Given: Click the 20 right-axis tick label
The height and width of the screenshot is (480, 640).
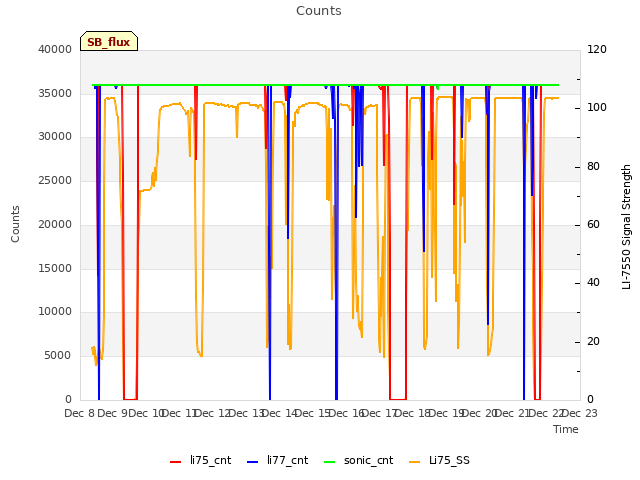Looking at the screenshot, I should pyautogui.click(x=593, y=342).
